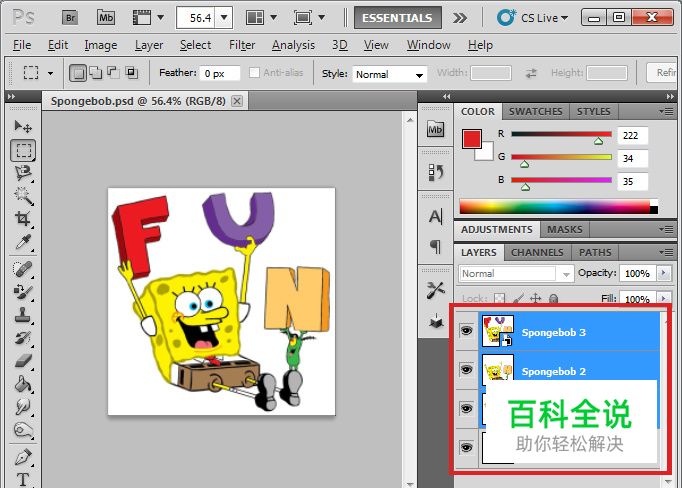This screenshot has width=682, height=488.
Task: Open the Tool Presets panel icon
Action: tap(436, 290)
